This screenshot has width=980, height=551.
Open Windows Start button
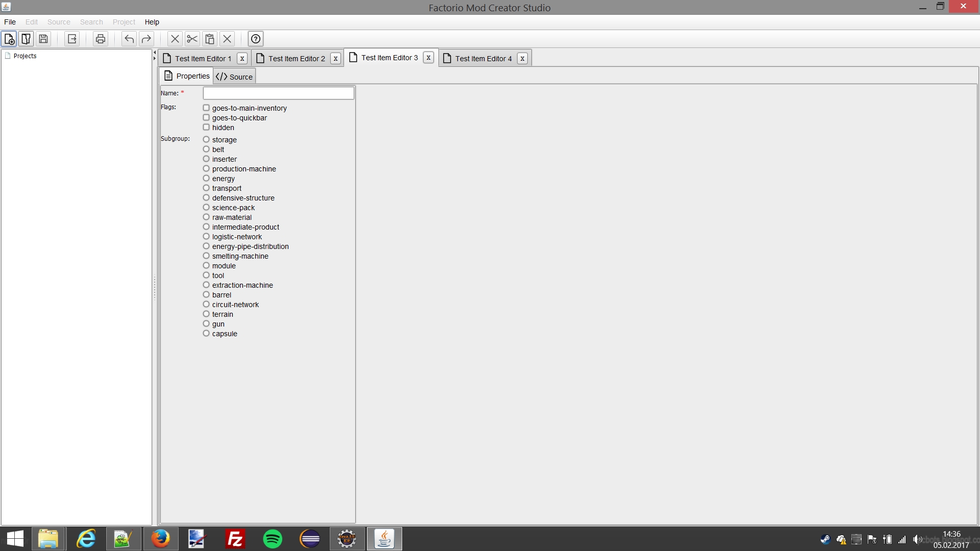tap(15, 539)
